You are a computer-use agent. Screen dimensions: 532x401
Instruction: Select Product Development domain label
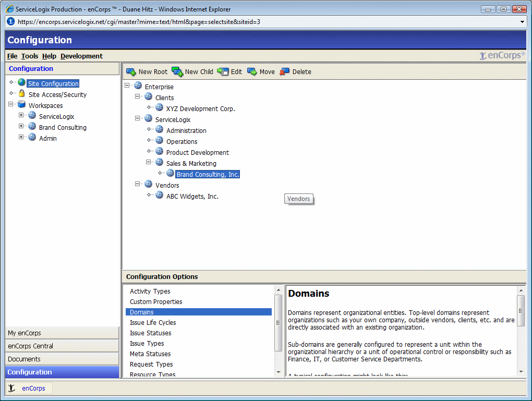click(x=198, y=152)
